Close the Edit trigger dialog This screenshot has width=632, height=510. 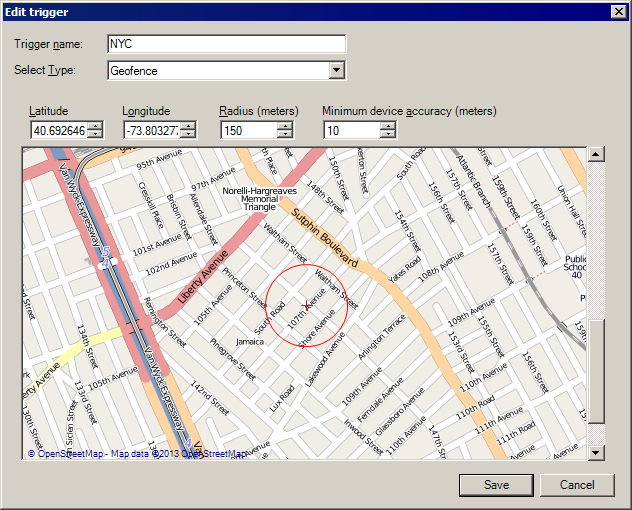618,10
